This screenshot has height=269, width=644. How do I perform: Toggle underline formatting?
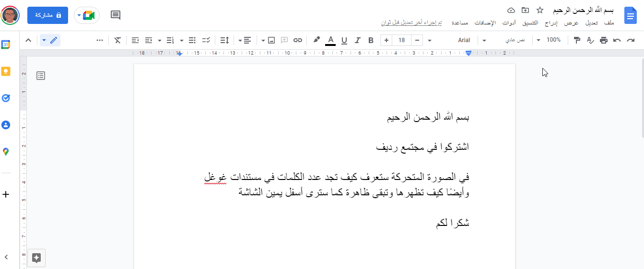pos(344,40)
